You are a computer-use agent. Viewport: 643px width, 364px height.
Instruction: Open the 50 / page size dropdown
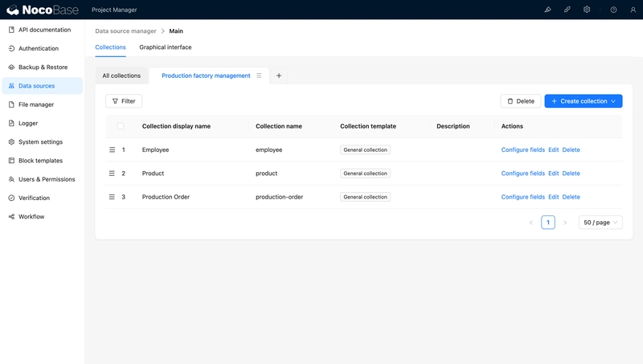coord(600,223)
